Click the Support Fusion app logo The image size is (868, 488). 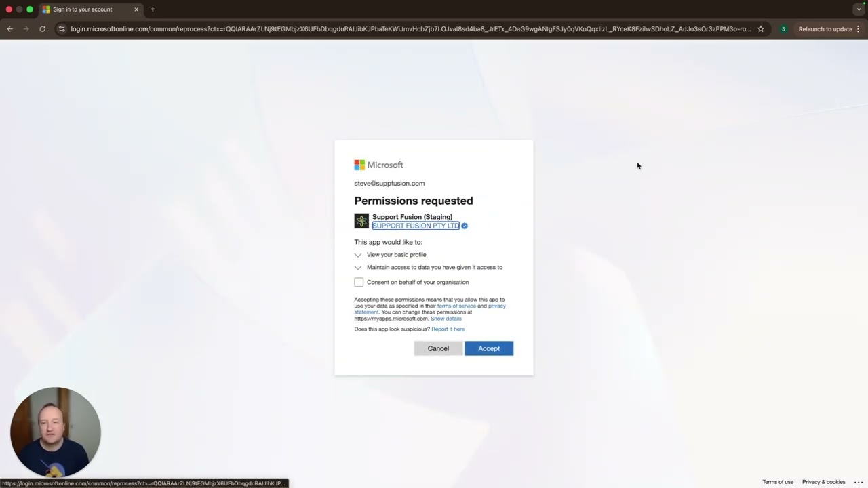point(361,221)
